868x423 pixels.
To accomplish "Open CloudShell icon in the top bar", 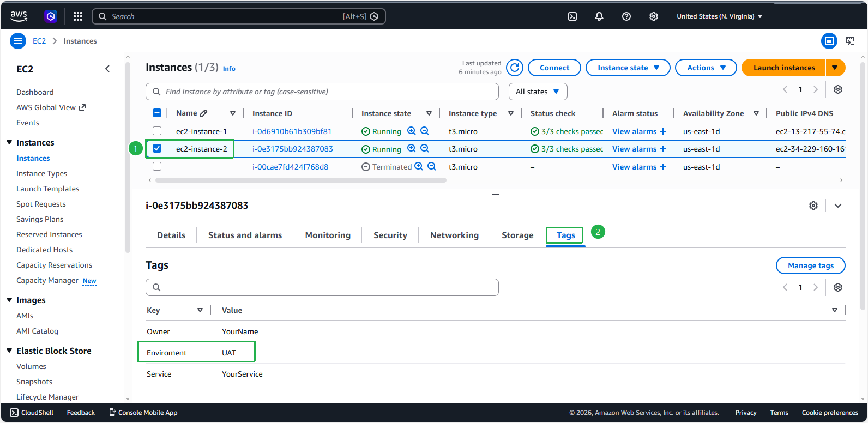I will pyautogui.click(x=572, y=16).
